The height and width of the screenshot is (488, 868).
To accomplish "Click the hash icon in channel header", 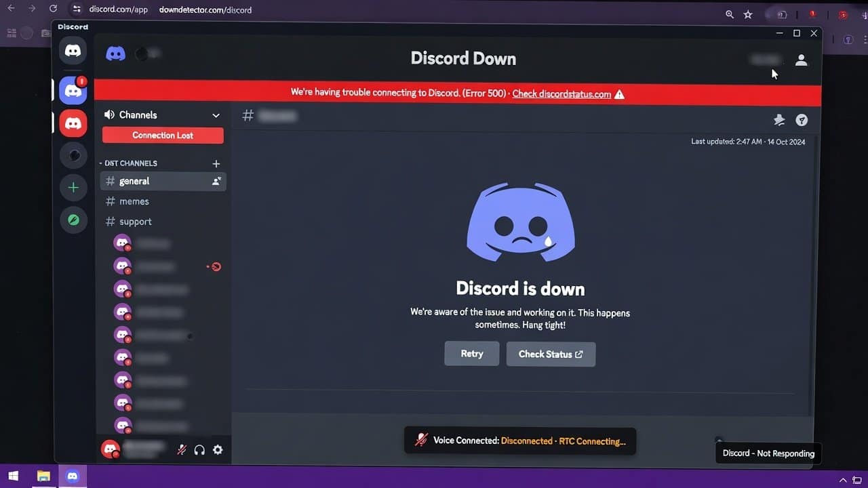I will point(248,116).
